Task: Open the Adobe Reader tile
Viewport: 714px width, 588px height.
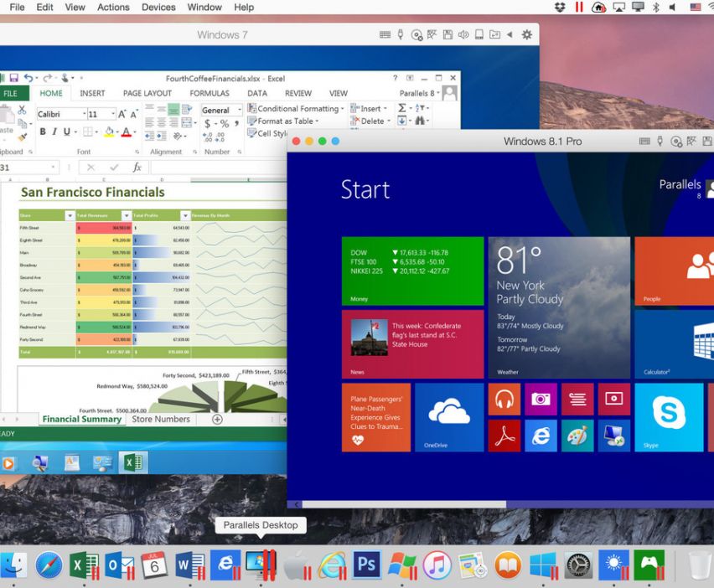Action: [x=504, y=436]
